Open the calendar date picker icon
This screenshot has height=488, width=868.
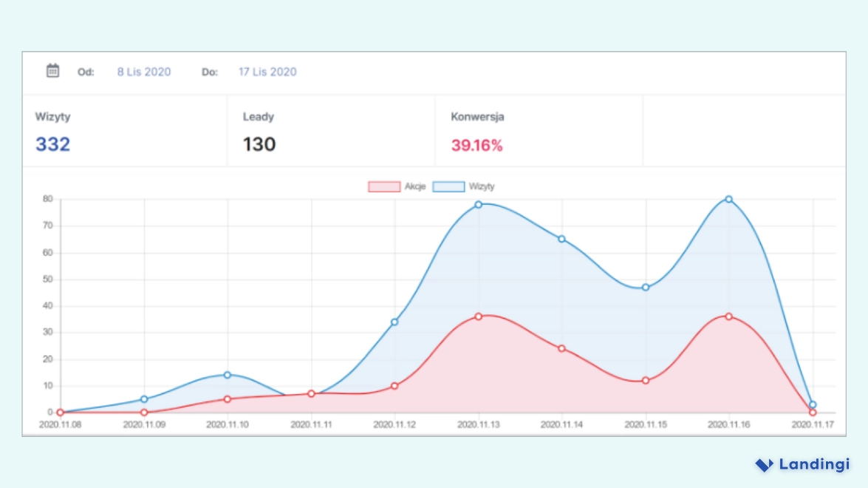(x=52, y=71)
